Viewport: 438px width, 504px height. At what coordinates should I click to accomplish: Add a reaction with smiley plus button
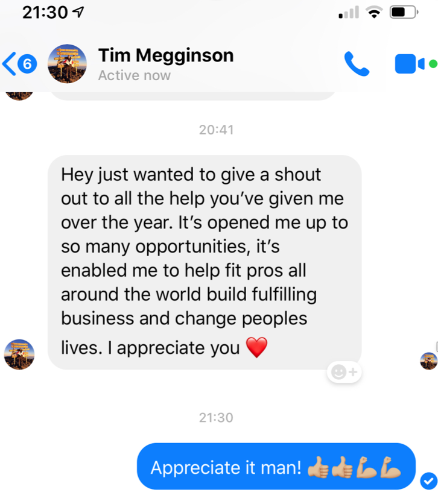[344, 372]
